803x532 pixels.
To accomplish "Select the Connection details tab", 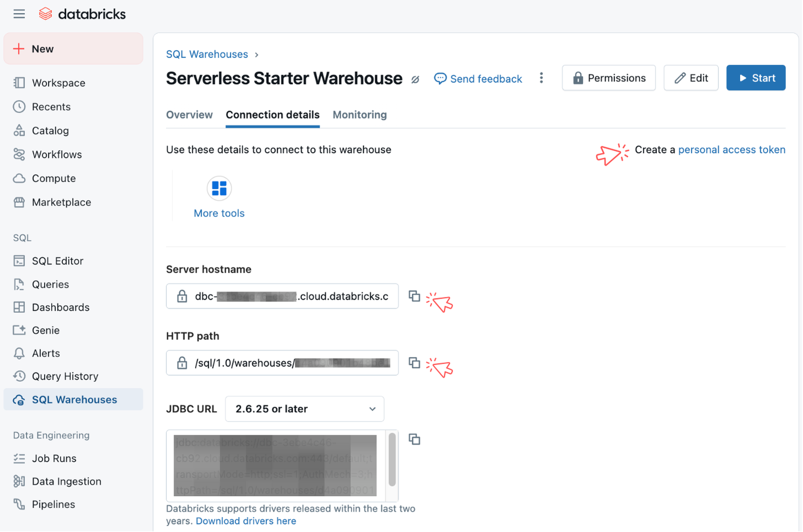I will click(x=273, y=115).
